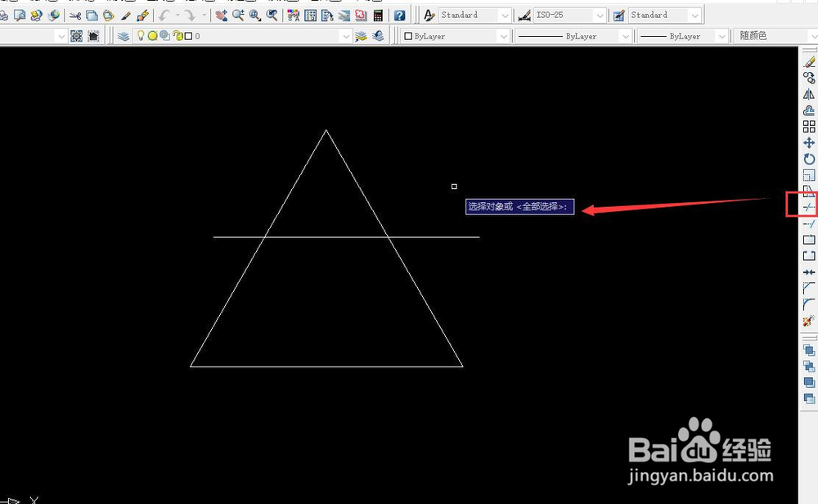818x504 pixels.
Task: Click the layer 0 color square
Action: pos(188,36)
